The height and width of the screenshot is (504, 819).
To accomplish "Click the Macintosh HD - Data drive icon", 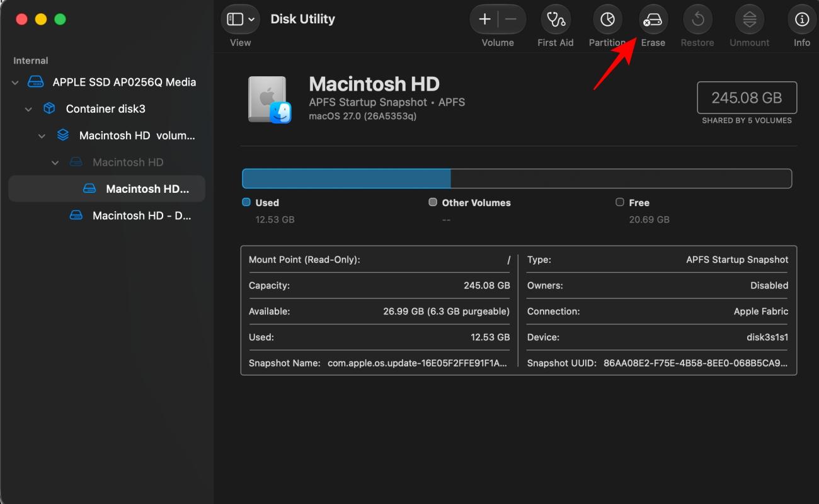I will point(76,215).
